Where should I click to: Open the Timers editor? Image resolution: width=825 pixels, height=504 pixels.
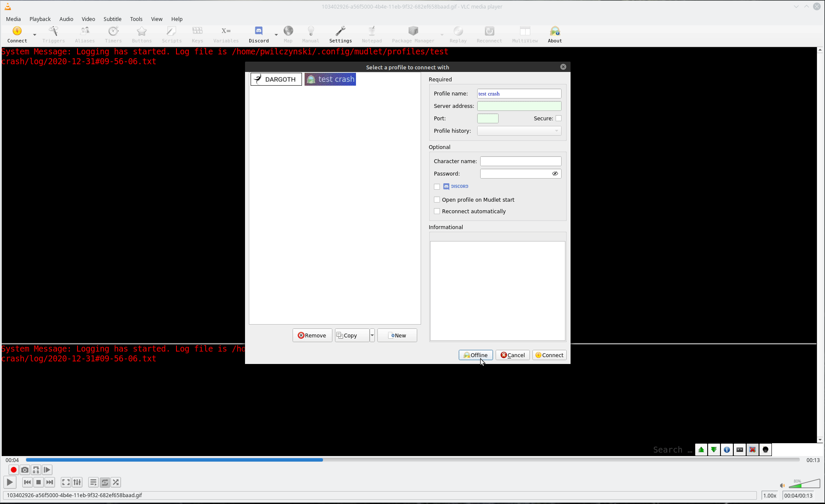(113, 34)
